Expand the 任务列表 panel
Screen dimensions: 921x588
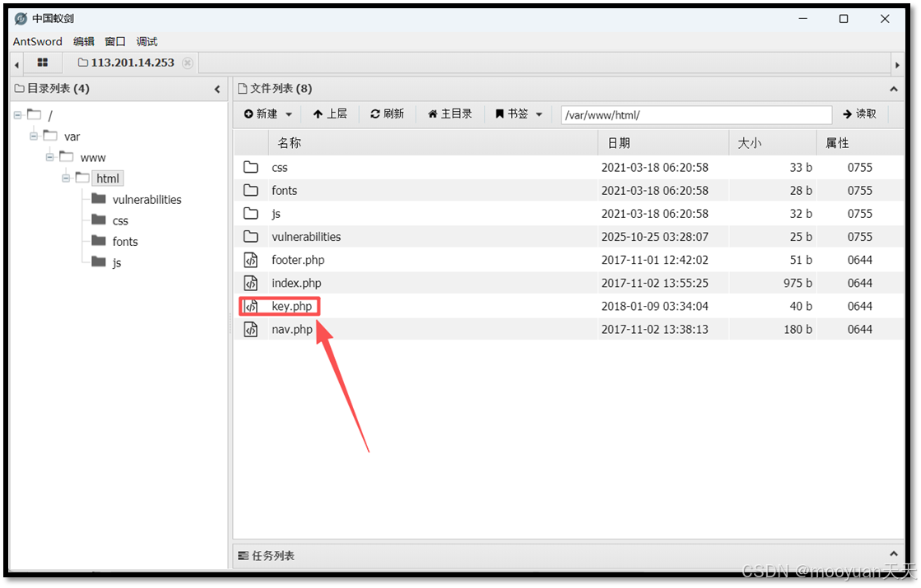893,553
